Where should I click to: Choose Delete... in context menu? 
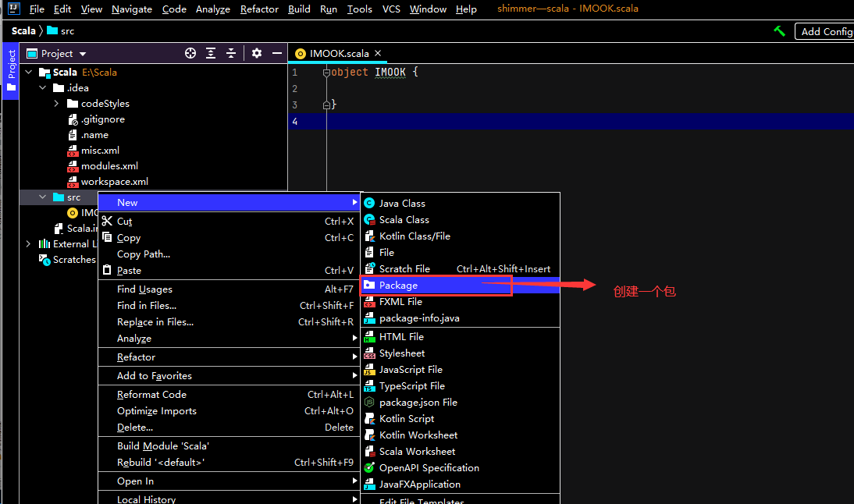[x=228, y=428]
